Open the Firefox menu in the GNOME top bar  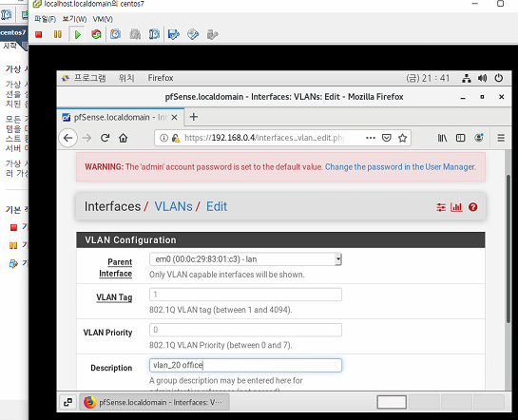(161, 78)
